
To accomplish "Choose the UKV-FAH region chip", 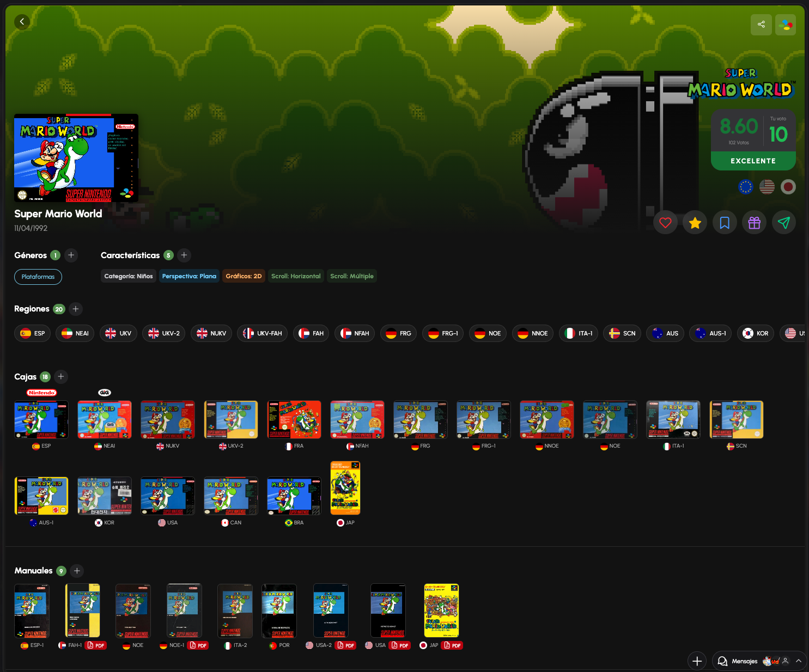I will 263,333.
